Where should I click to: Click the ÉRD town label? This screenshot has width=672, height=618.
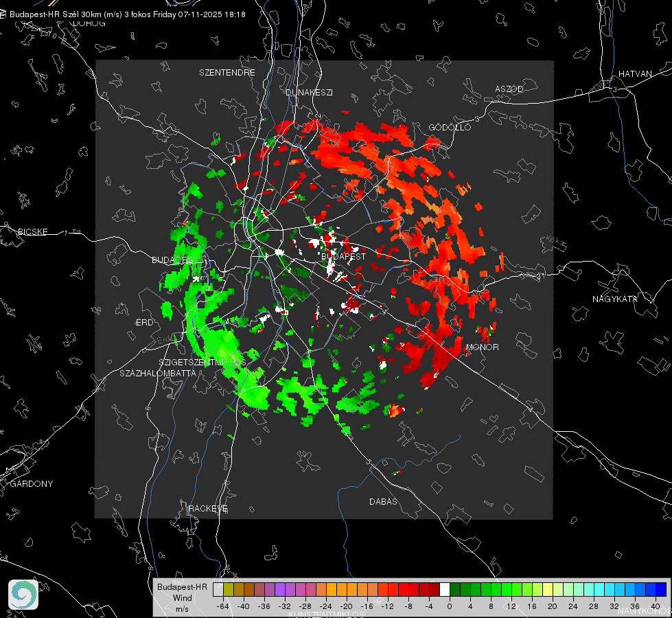click(144, 323)
